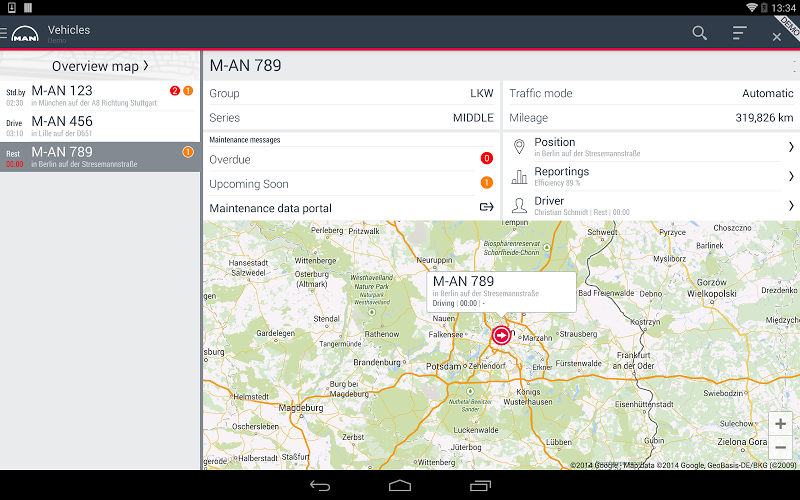This screenshot has height=500, width=800.
Task: Select vehicle M-AN 123 in list
Action: 100,96
